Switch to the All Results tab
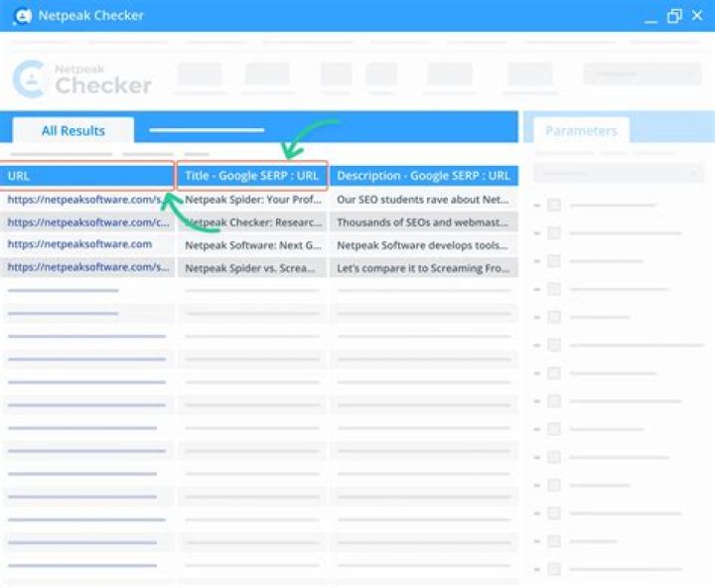715x588 pixels. coord(72,131)
